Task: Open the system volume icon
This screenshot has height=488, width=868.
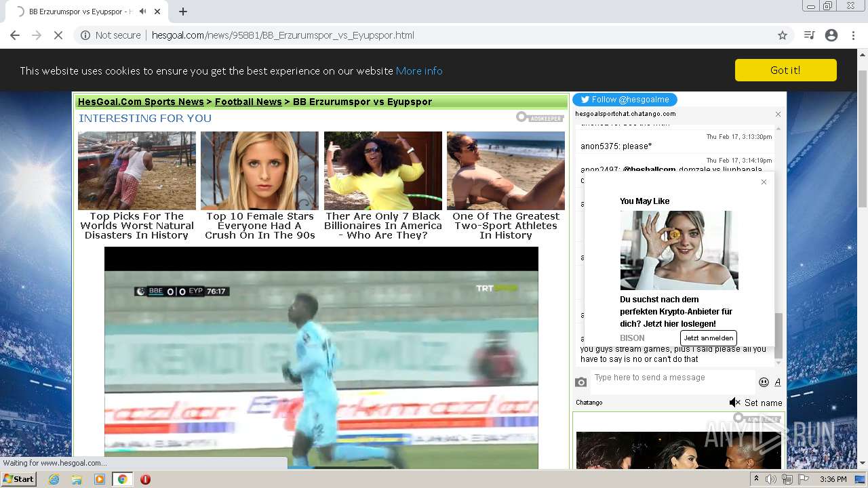Action: [x=771, y=479]
